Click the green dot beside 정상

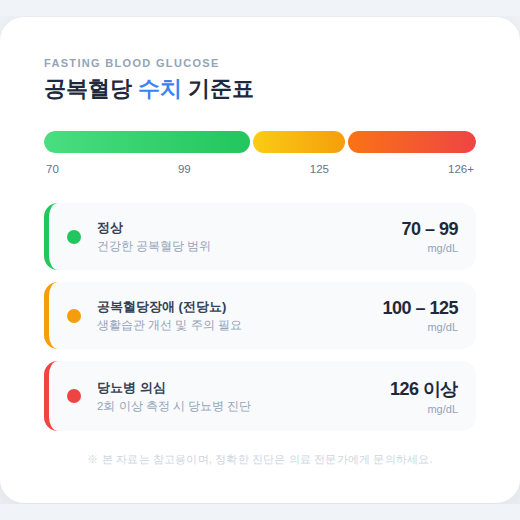click(74, 237)
